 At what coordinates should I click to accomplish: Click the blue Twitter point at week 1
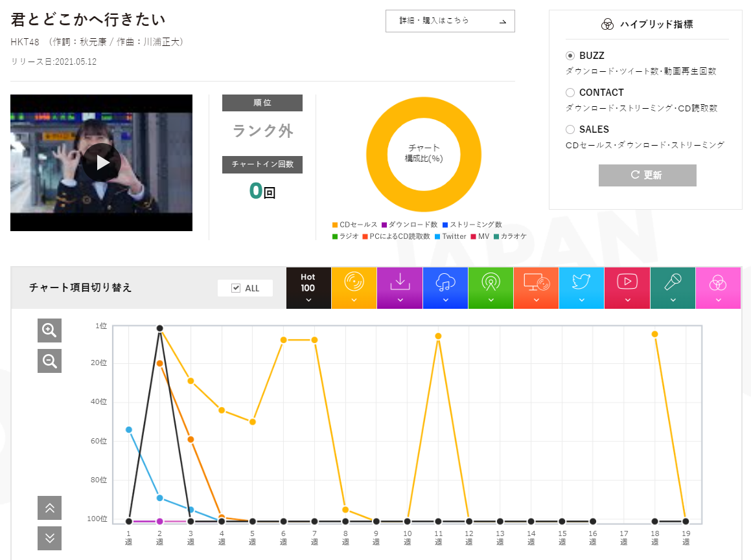[129, 430]
